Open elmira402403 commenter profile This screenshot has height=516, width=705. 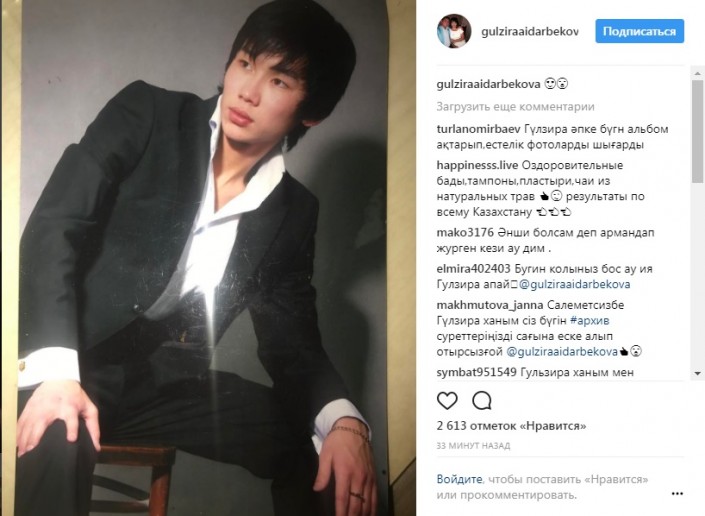(x=473, y=269)
